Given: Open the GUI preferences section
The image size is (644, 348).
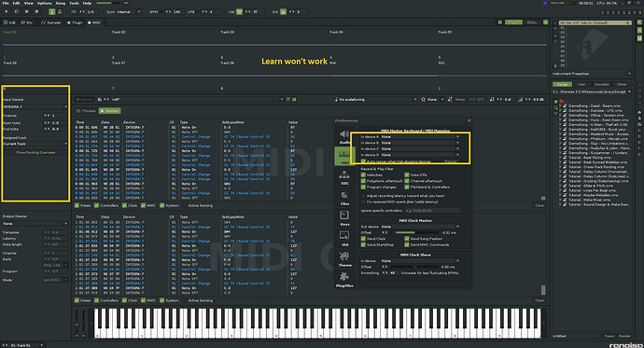Looking at the screenshot, I should click(344, 239).
